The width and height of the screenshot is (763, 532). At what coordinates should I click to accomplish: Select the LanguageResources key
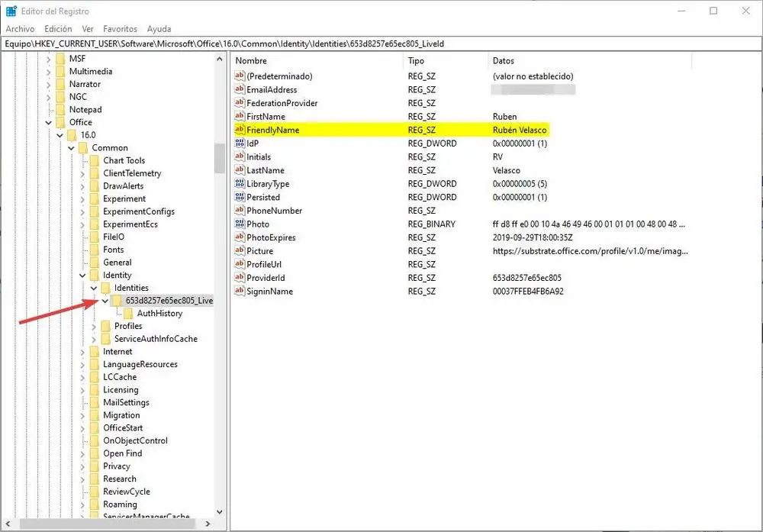pyautogui.click(x=140, y=364)
